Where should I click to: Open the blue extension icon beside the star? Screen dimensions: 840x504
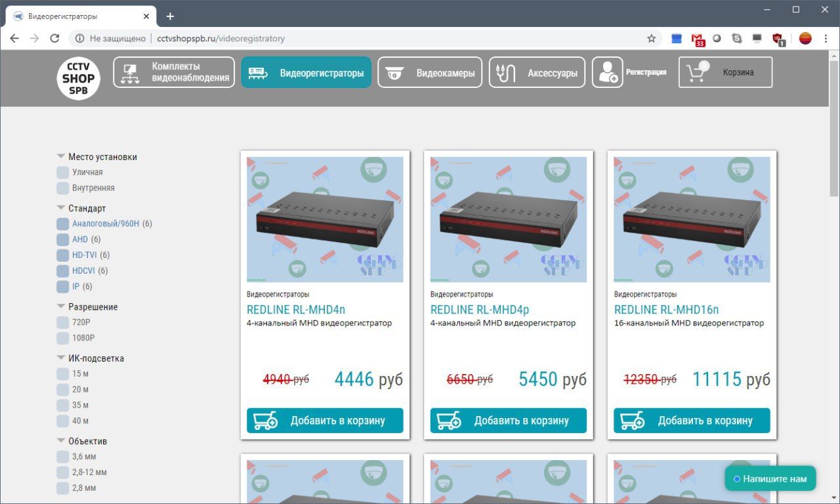tap(677, 38)
